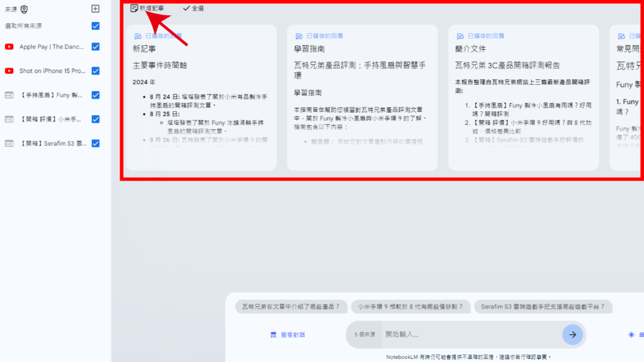Viewport: 644px width, 362px height.
Task: Open 查看對話 to view the chat
Action: click(288, 335)
